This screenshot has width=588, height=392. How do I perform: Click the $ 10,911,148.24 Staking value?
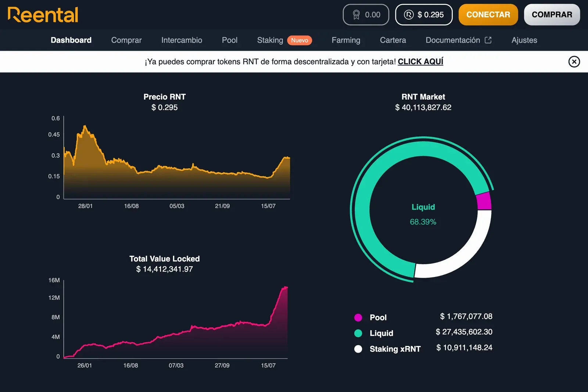pos(464,348)
